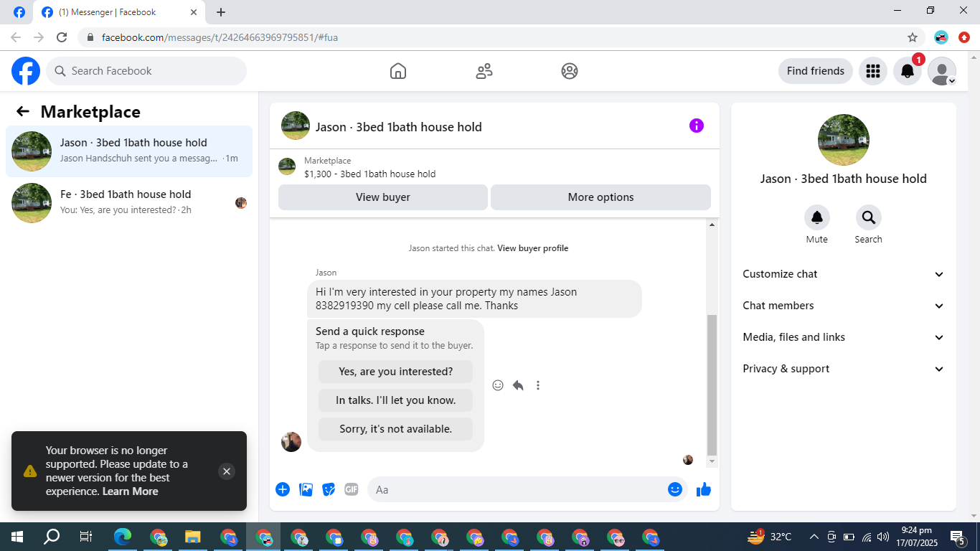Screen dimensions: 980x551
Task: Expand the Customize chat section
Action: [x=844, y=274]
